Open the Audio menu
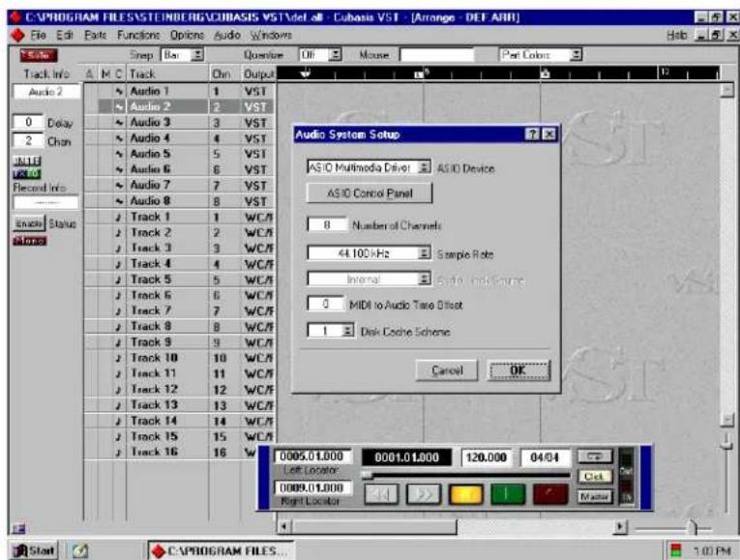The width and height of the screenshot is (740, 560). click(227, 36)
